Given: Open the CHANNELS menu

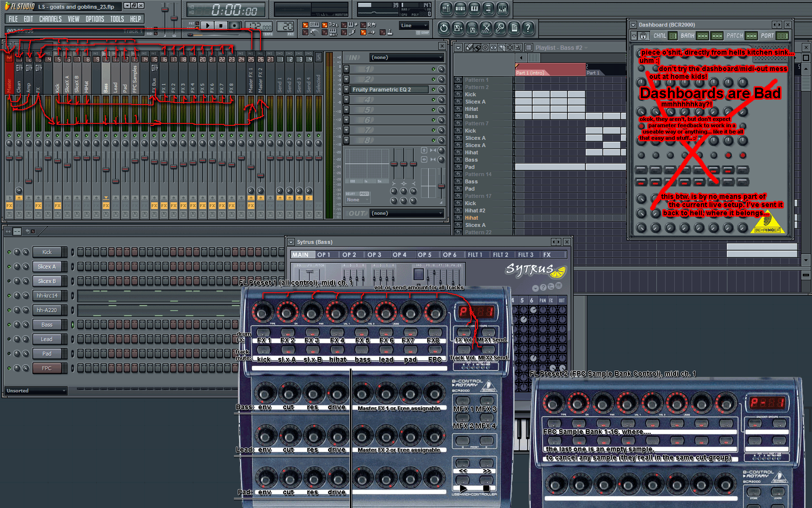Looking at the screenshot, I should tap(50, 19).
